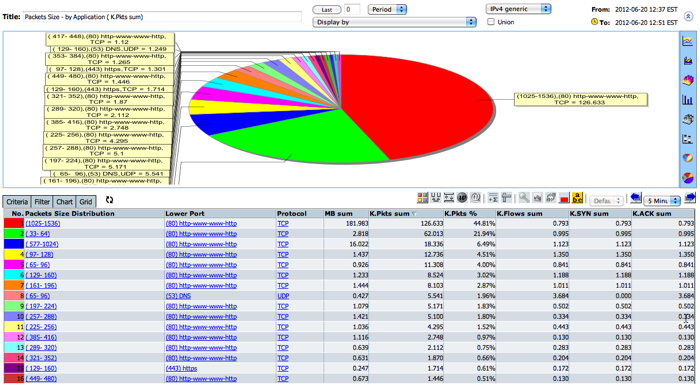Screen dimensions: 700x384
Task: Switch to the flat bar chart view
Action: pyautogui.click(x=688, y=100)
